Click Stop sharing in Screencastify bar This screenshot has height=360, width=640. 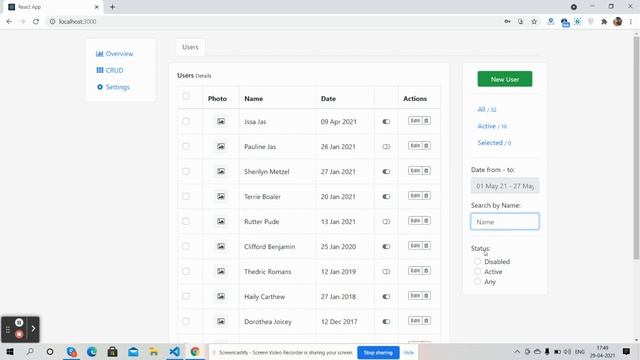[378, 352]
